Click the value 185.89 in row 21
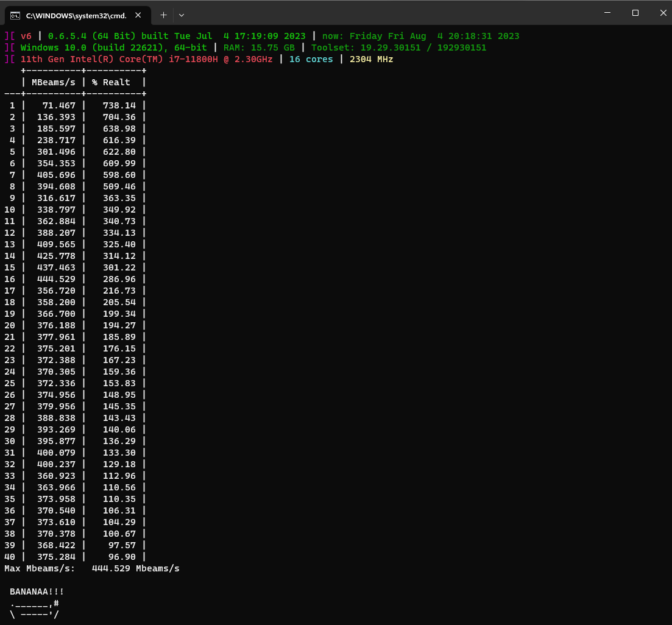The height and width of the screenshot is (625, 672). point(119,337)
